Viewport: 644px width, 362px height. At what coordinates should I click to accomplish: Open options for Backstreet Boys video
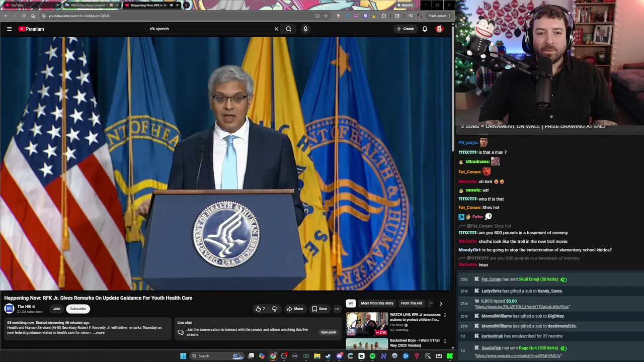pyautogui.click(x=445, y=341)
